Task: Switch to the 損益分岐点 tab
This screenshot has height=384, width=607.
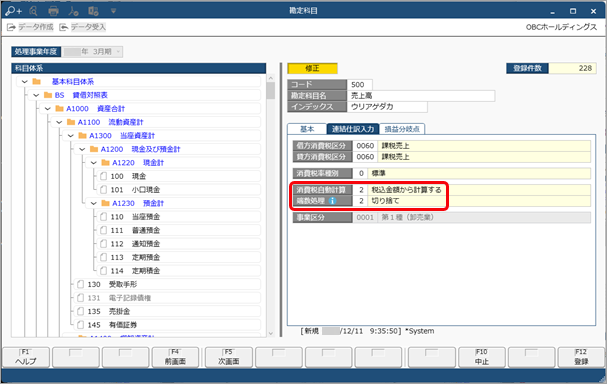Action: coord(402,129)
